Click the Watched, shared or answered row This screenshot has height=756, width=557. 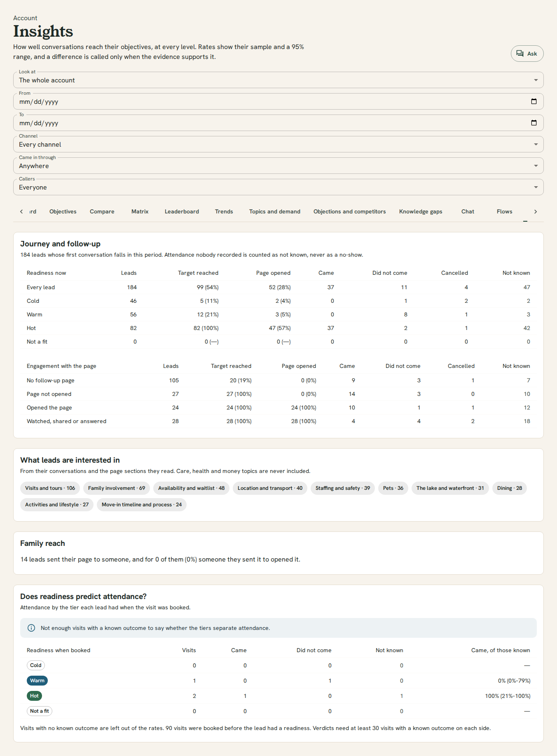[x=278, y=421]
